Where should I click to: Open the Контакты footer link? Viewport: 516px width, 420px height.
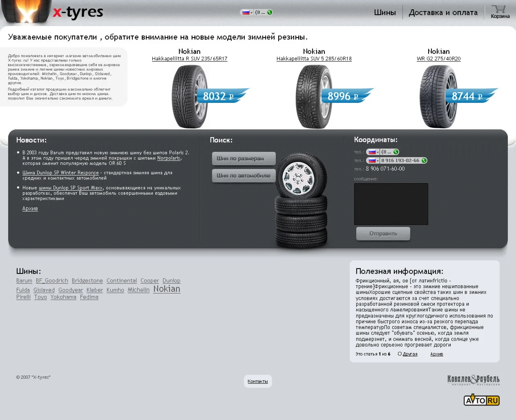tap(258, 381)
